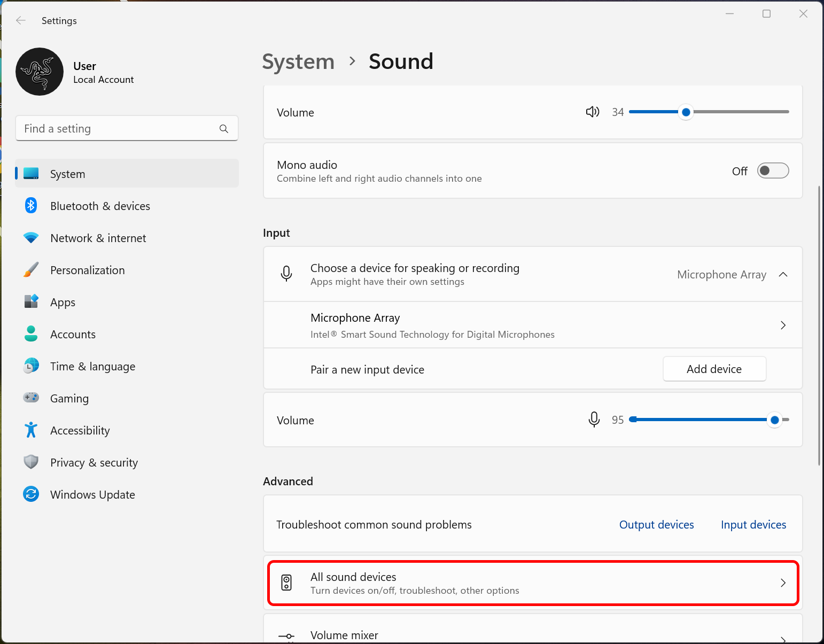Troubleshoot Input devices link

click(x=753, y=525)
